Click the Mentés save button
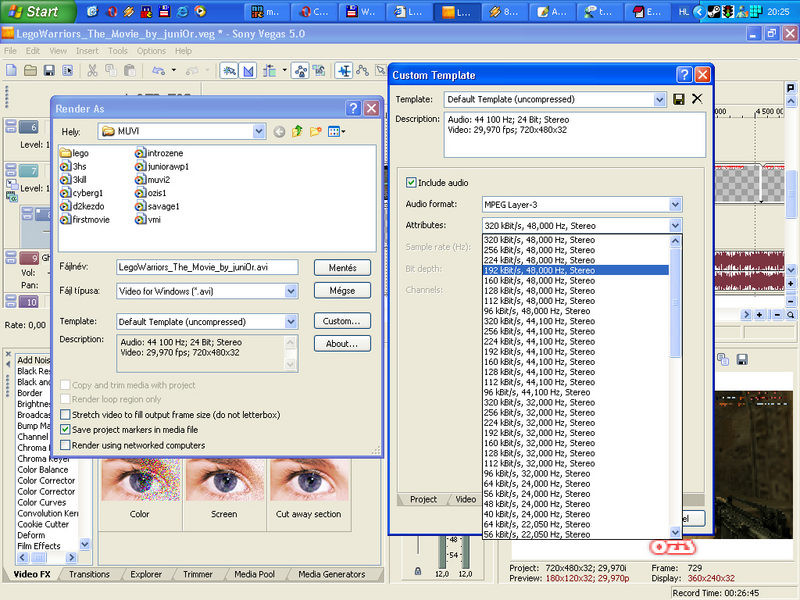The height and width of the screenshot is (600, 800). (342, 268)
